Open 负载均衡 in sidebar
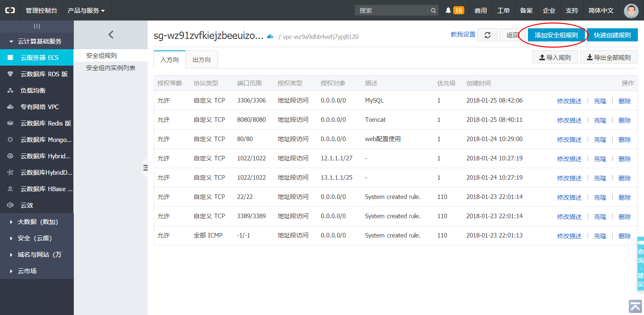 click(x=37, y=90)
